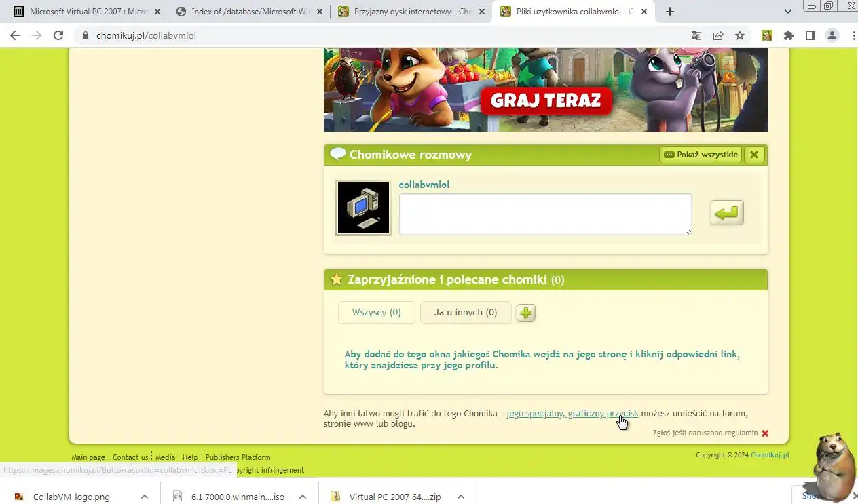Close the Chomikowe rozmowy panel with X
Viewport: 858px width, 504px height.
[753, 155]
